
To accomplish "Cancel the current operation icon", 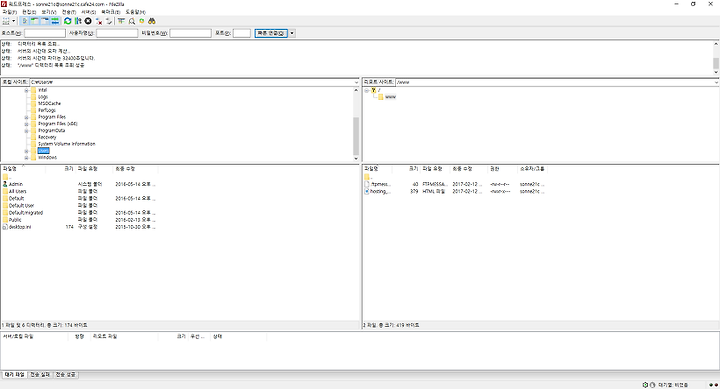I will point(88,21).
